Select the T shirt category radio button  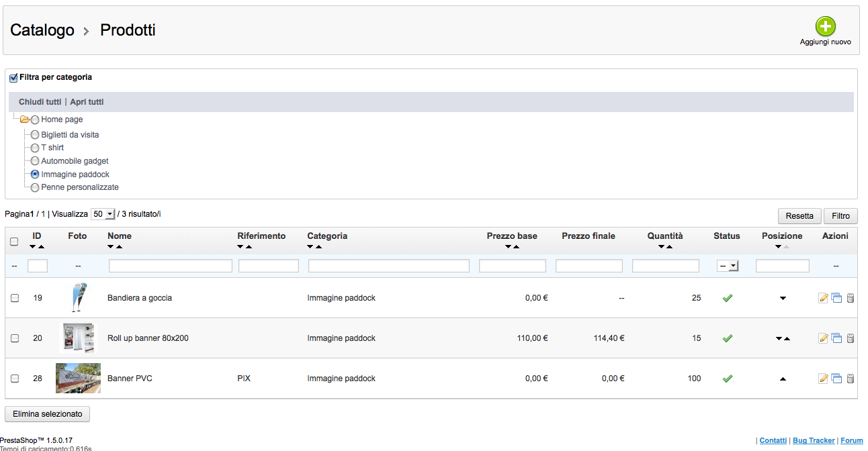[x=35, y=148]
